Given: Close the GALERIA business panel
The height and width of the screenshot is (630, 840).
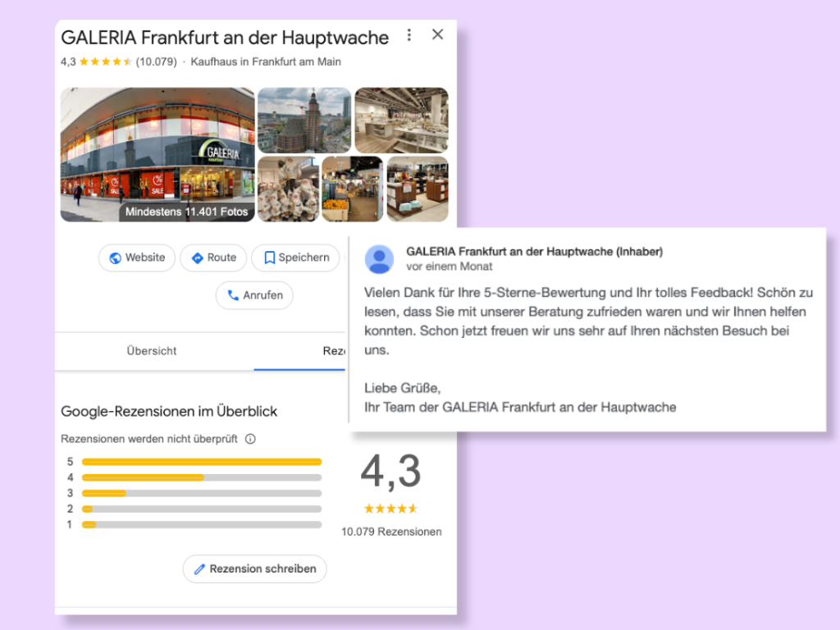Looking at the screenshot, I should point(438,34).
